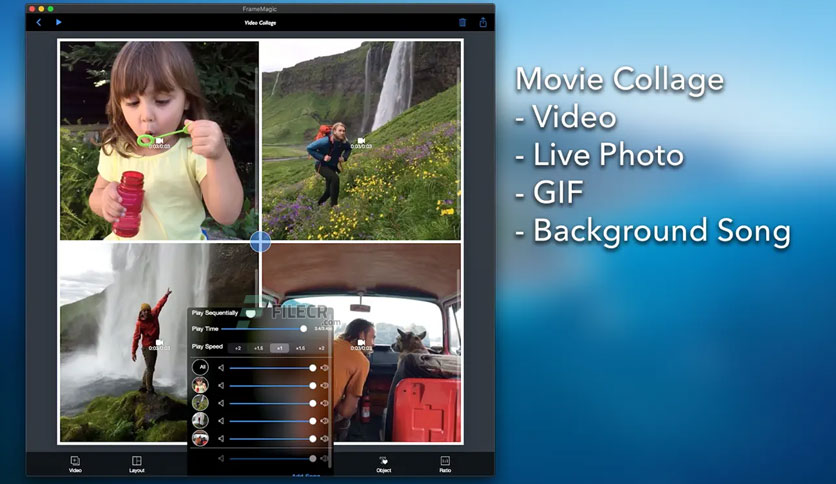Click the max volume icon in All row
Image resolution: width=836 pixels, height=484 pixels.
pyautogui.click(x=324, y=368)
